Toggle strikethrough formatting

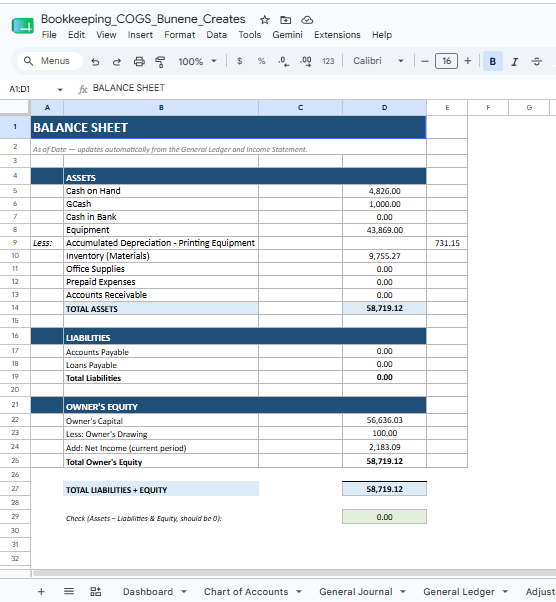click(x=536, y=61)
